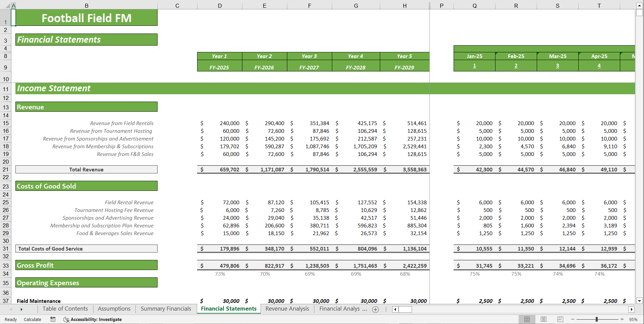The image size is (644, 324).
Task: Switch to the Assumptions tab
Action: (x=114, y=309)
